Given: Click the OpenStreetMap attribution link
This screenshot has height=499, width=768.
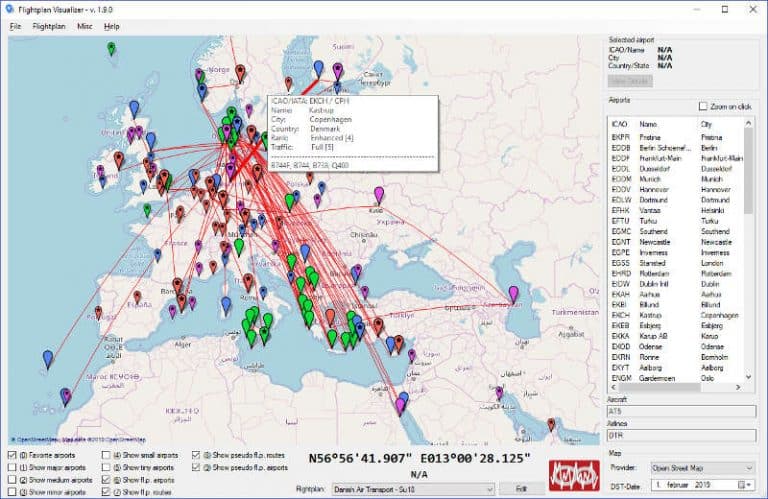Looking at the screenshot, I should point(38,439).
